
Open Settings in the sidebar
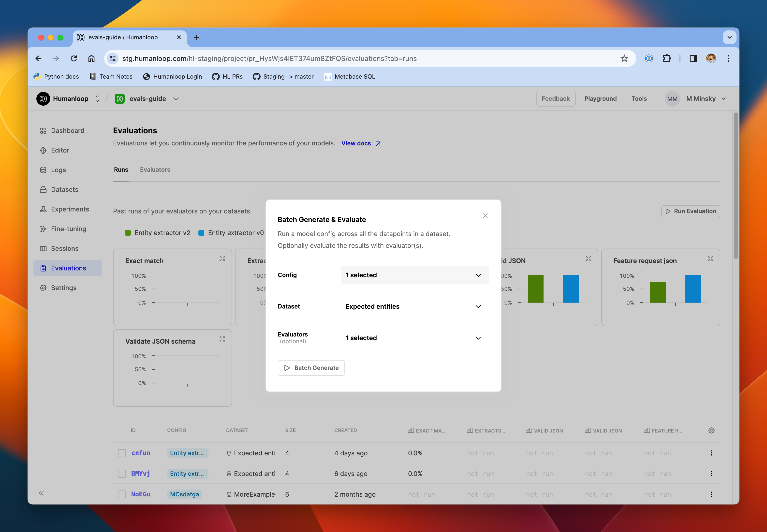(68, 288)
